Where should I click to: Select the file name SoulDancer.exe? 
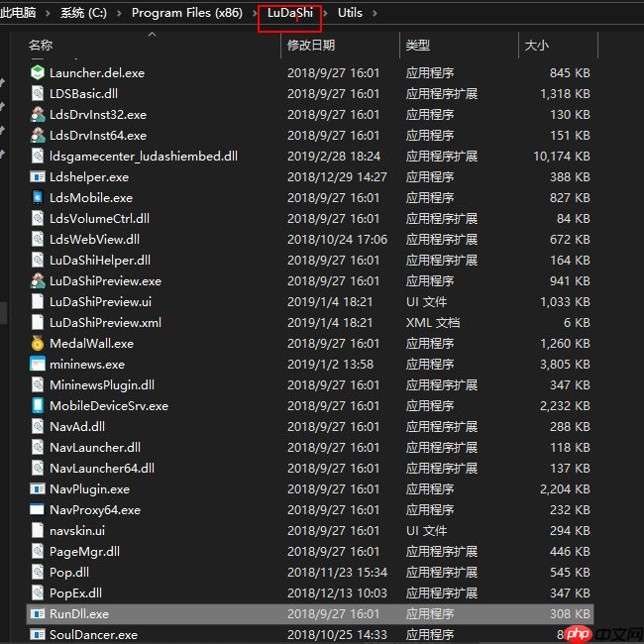(x=93, y=634)
